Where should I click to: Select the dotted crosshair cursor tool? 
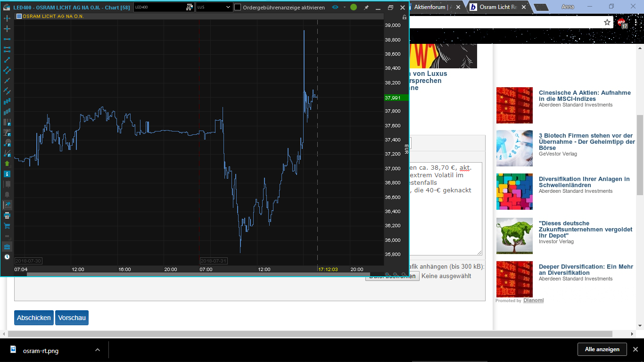(x=7, y=18)
